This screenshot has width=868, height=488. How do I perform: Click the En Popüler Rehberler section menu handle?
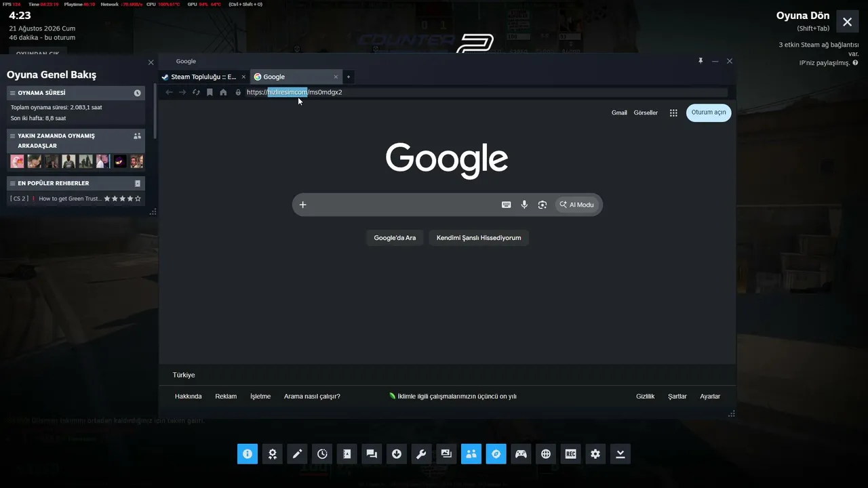(13, 183)
